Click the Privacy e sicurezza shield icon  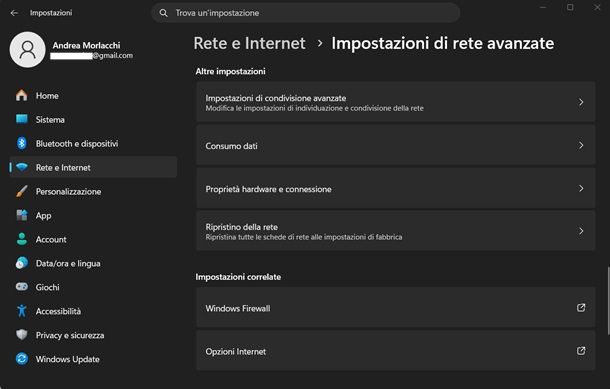(22, 335)
